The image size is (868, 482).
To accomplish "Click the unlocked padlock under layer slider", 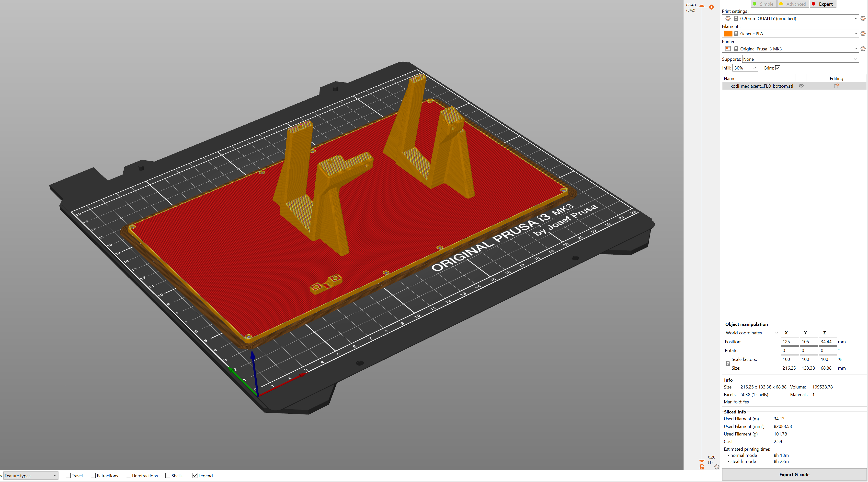I will 702,467.
